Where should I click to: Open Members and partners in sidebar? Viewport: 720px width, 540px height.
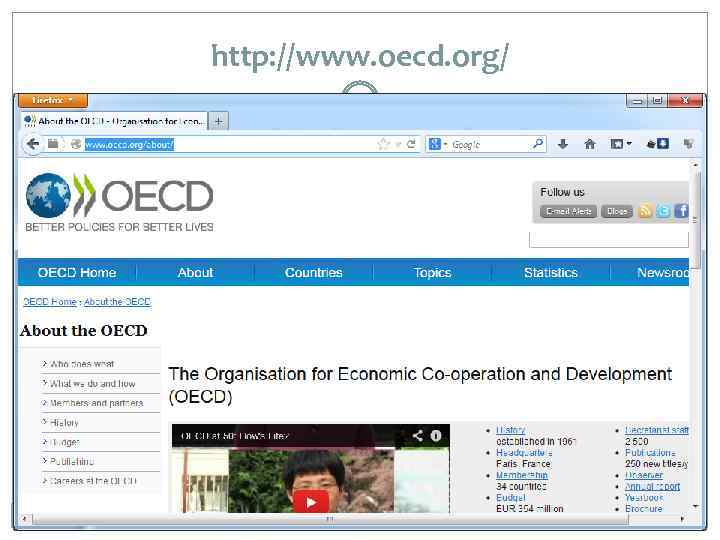(96, 403)
